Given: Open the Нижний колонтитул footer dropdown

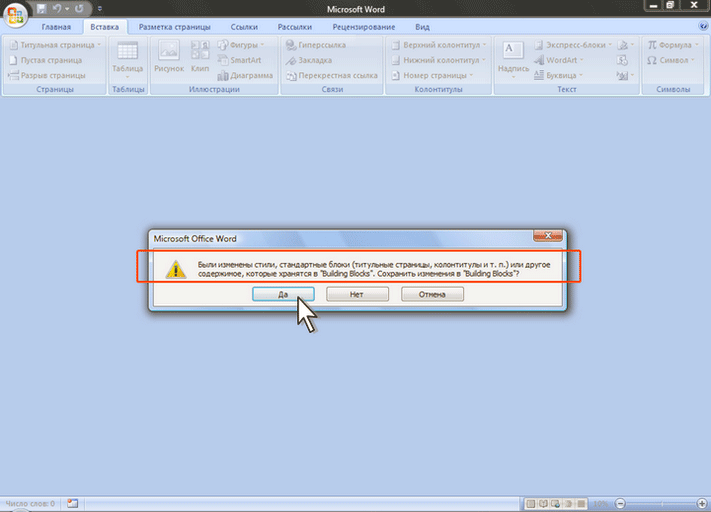Looking at the screenshot, I should pyautogui.click(x=438, y=60).
